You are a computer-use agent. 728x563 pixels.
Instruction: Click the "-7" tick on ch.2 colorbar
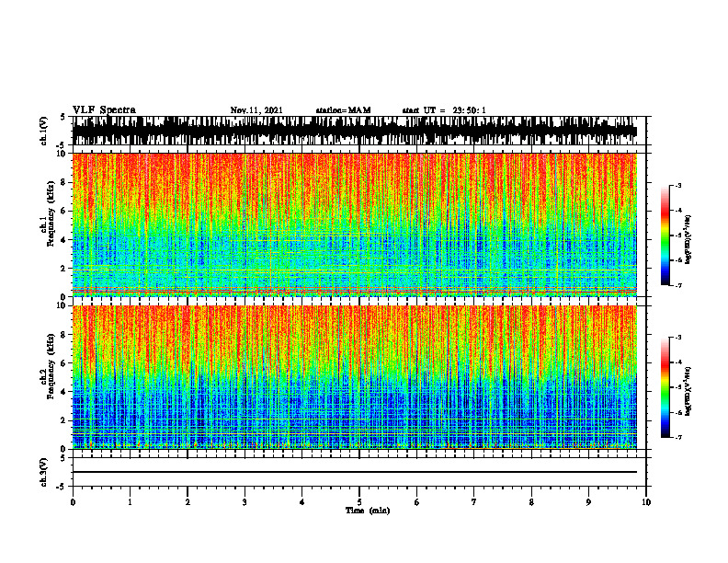[x=678, y=437]
